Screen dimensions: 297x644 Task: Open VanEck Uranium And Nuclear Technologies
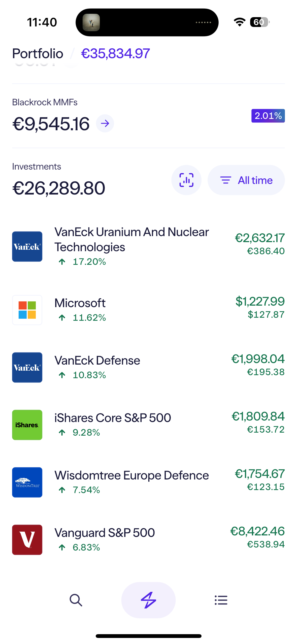coord(131,240)
